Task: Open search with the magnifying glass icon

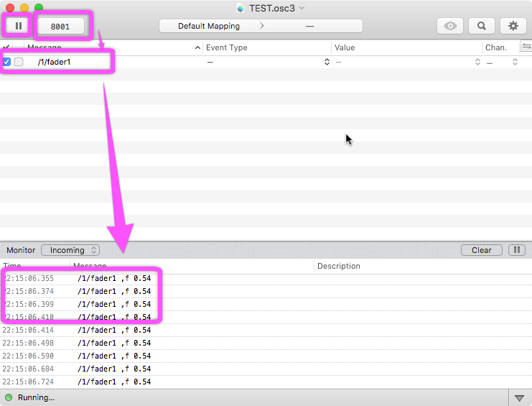Action: pyautogui.click(x=482, y=26)
